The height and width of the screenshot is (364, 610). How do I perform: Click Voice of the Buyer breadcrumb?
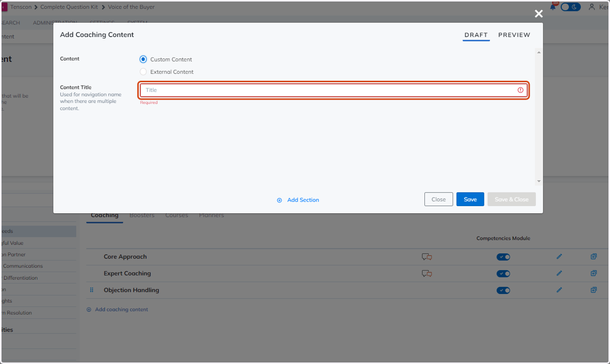131,7
